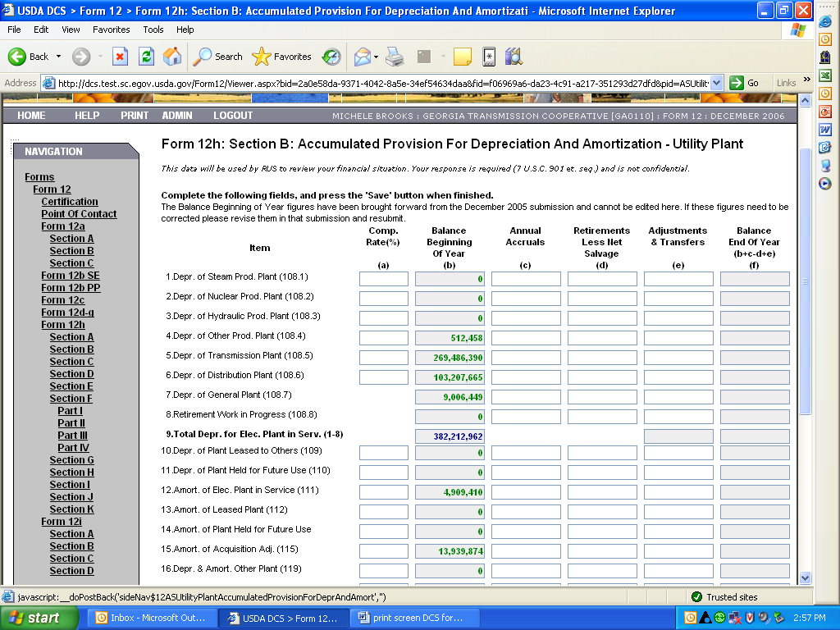This screenshot has height=630, width=840.
Task: Go to the browser Home page icon
Action: click(x=172, y=57)
